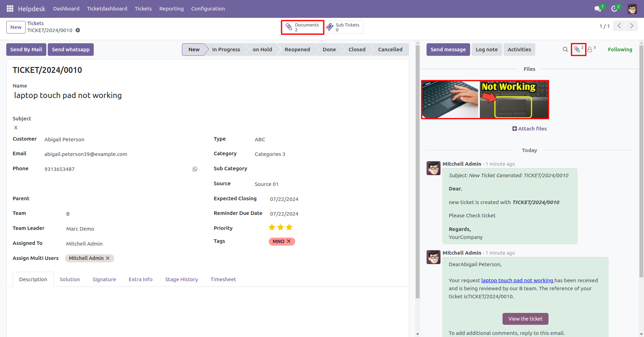
Task: Open the attachments paperclip icon showing 2
Action: (578, 49)
